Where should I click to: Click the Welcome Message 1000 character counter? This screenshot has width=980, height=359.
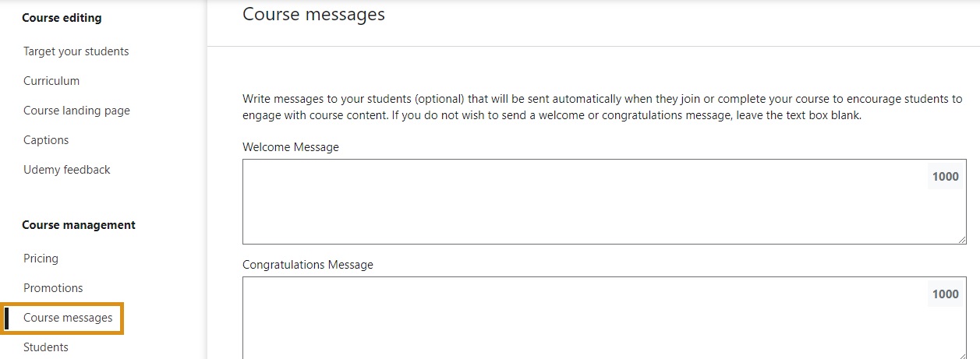pyautogui.click(x=945, y=177)
